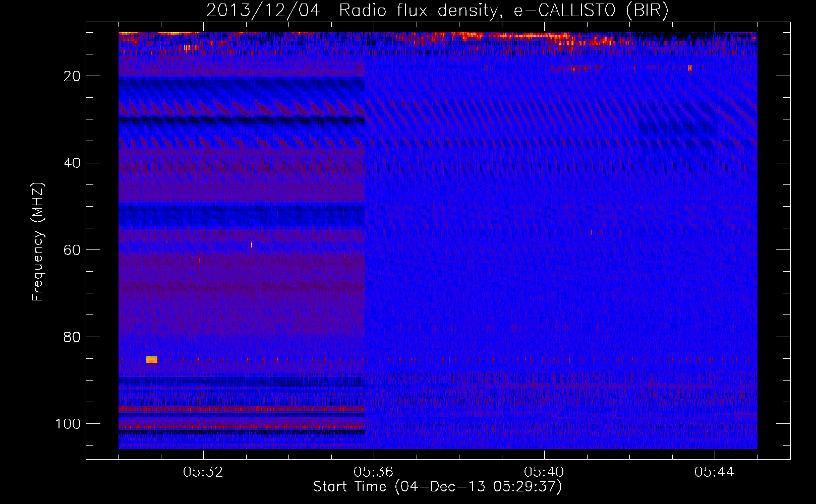816x504 pixels.
Task: Click the plot title '2013/12/04 Radio flux density, e-CALLISTO (BIR)'
Action: [437, 11]
